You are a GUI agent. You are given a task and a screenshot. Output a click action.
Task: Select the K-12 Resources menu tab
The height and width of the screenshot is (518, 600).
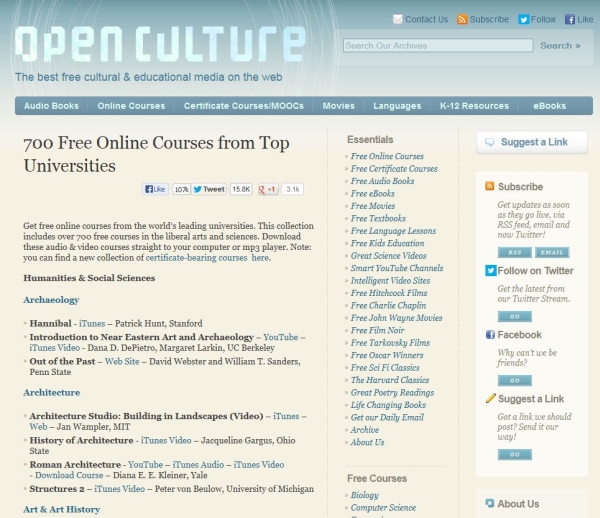474,106
